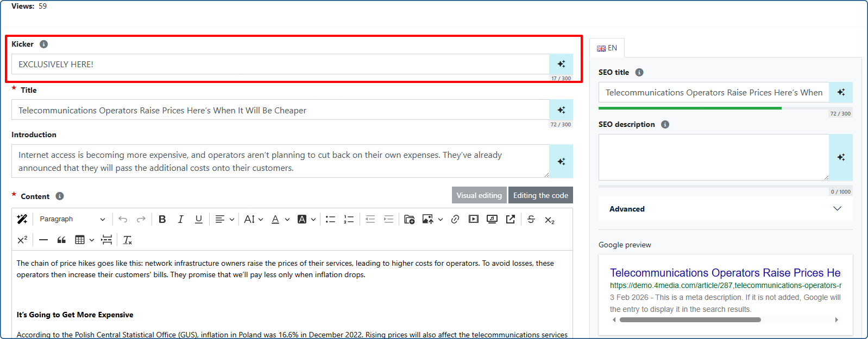Insert a block quote

(x=61, y=240)
